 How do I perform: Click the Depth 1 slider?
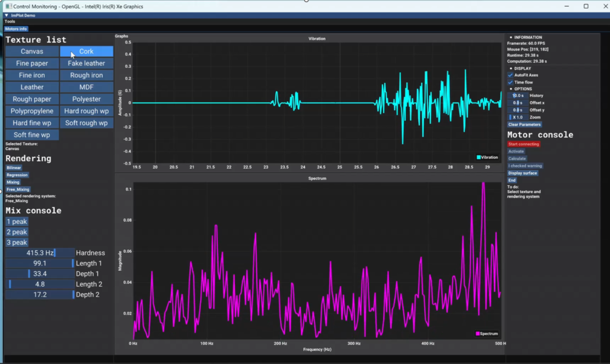40,274
